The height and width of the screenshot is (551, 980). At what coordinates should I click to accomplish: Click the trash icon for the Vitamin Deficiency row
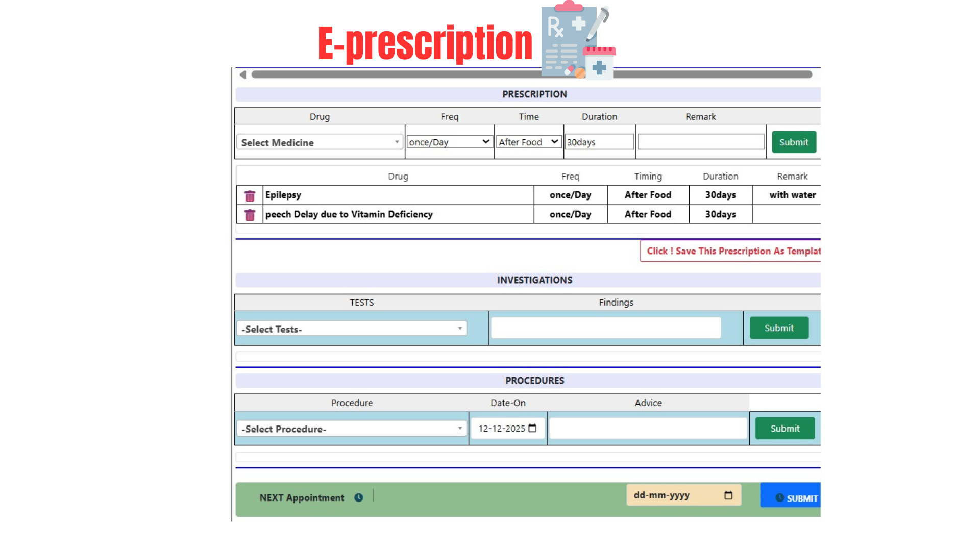click(250, 215)
